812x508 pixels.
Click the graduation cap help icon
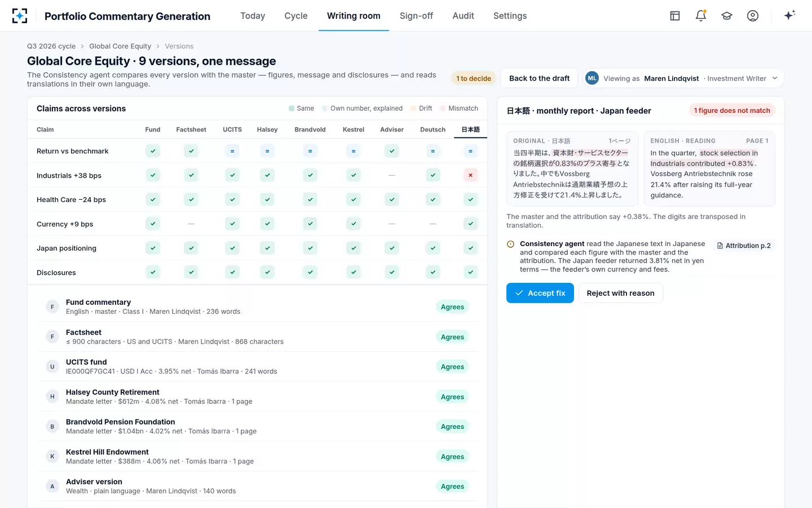pyautogui.click(x=727, y=16)
